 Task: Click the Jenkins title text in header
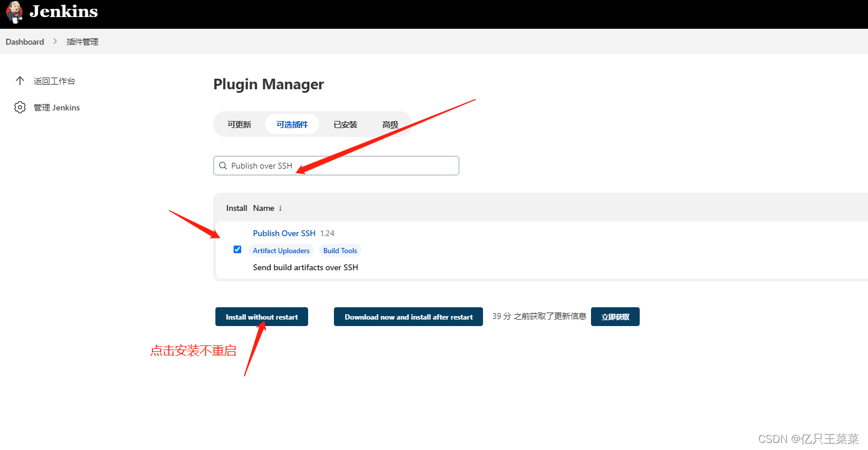63,11
